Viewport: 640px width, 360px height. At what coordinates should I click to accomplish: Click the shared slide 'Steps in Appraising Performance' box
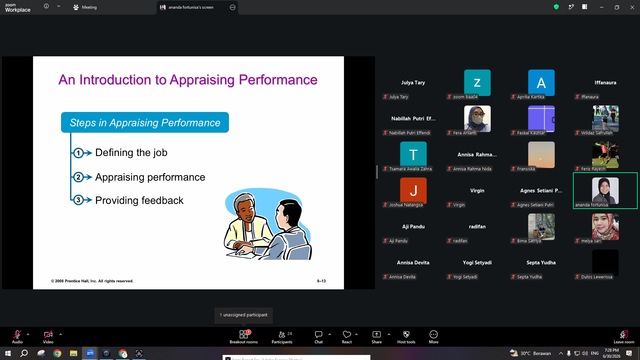tap(145, 122)
